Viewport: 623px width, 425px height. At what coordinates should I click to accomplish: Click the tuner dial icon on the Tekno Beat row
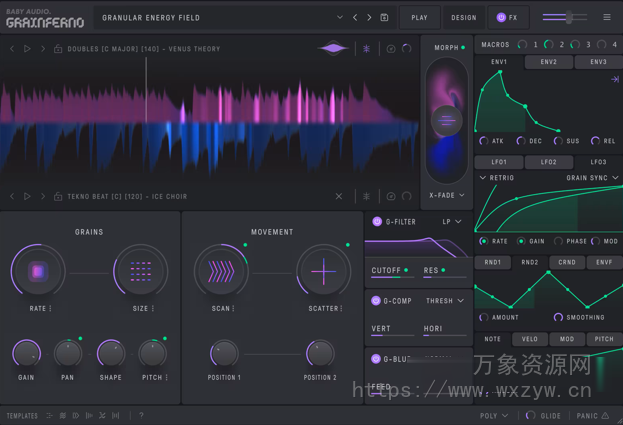(391, 196)
